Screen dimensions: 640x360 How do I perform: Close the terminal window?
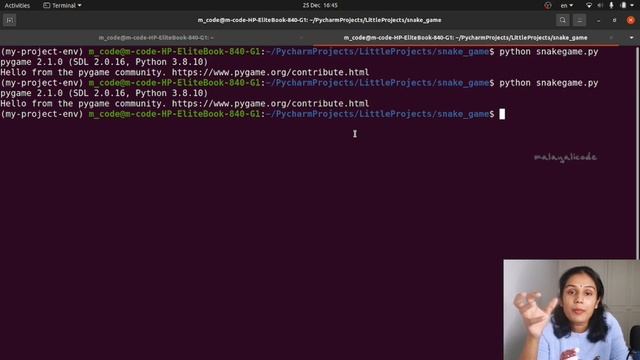[631, 20]
